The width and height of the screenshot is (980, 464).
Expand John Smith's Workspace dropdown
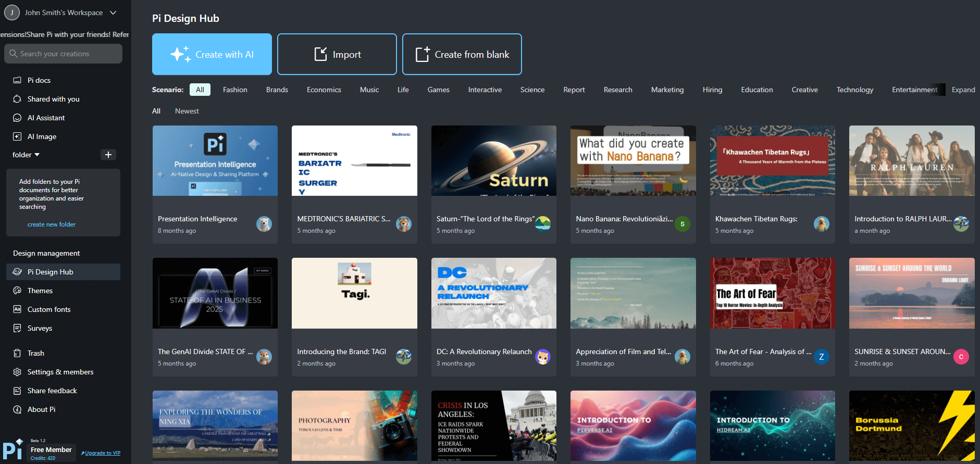113,12
